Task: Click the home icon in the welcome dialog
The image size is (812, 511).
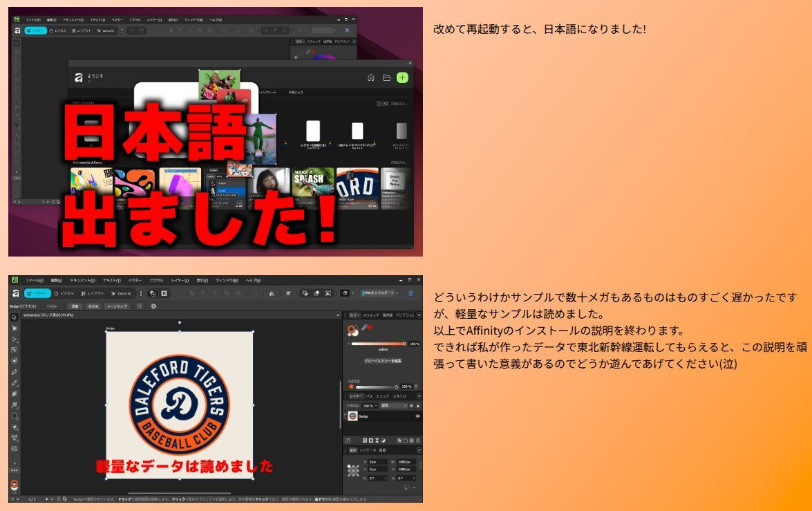Action: (371, 77)
